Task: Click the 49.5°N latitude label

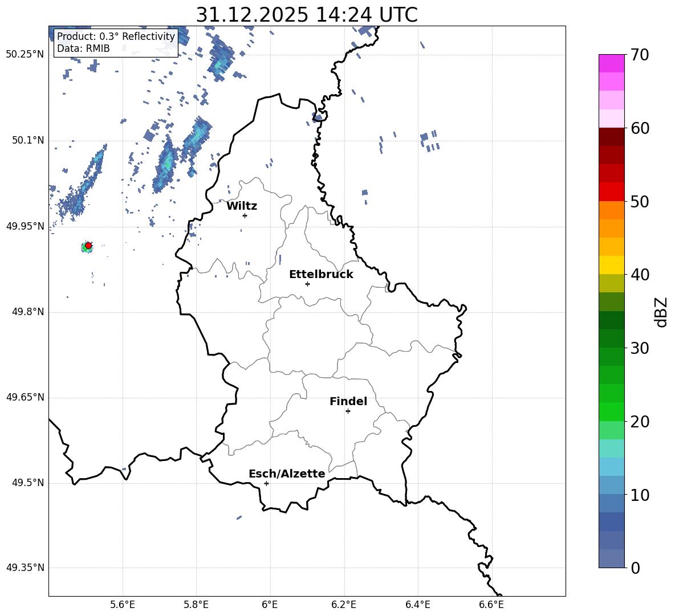Action: click(x=28, y=483)
